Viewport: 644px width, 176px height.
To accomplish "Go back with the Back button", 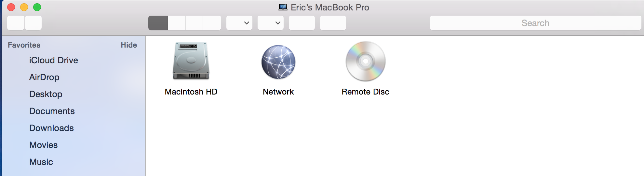I will pyautogui.click(x=16, y=23).
